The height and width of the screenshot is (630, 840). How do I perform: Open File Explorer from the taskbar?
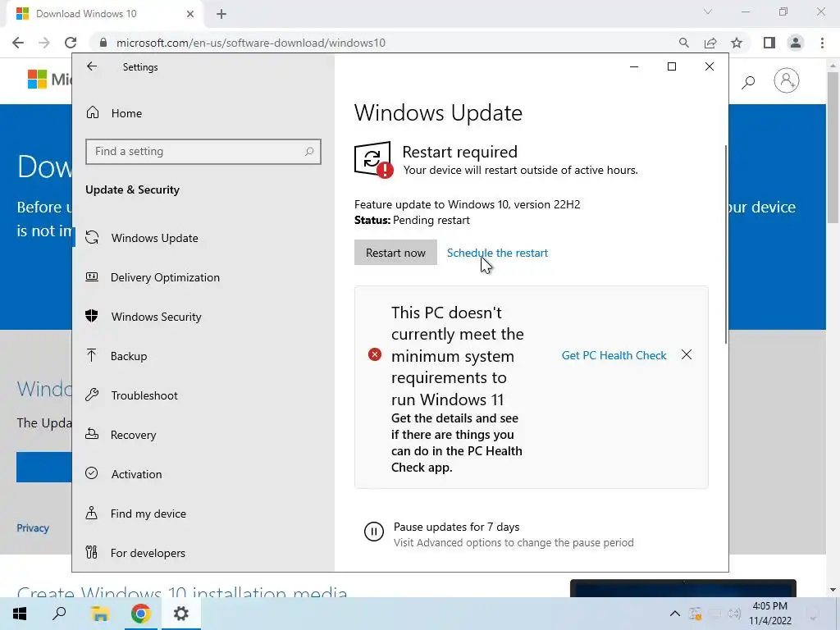point(99,614)
